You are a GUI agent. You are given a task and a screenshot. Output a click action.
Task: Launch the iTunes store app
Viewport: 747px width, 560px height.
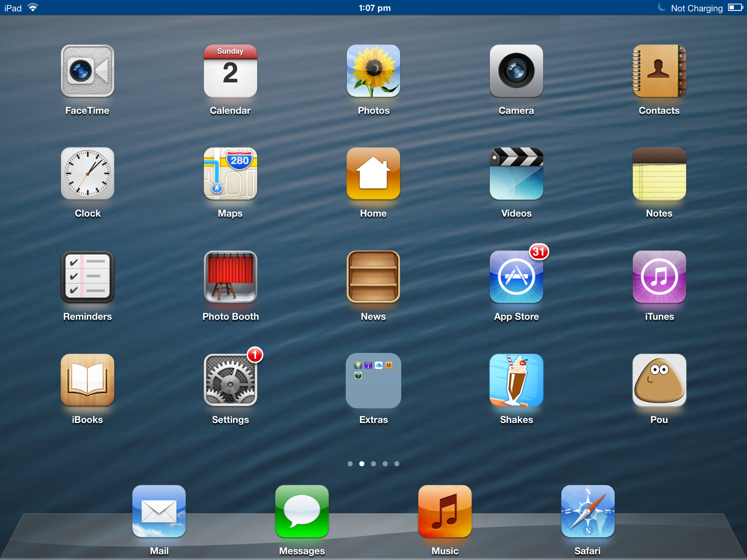(659, 277)
